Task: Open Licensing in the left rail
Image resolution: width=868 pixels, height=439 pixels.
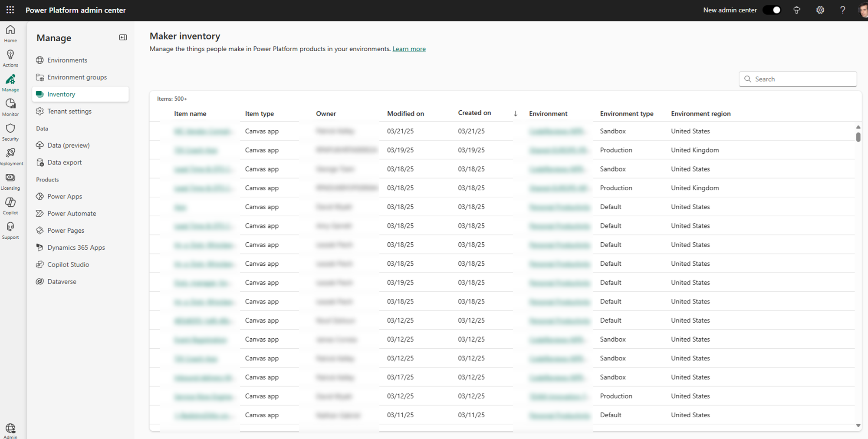Action: (x=10, y=182)
